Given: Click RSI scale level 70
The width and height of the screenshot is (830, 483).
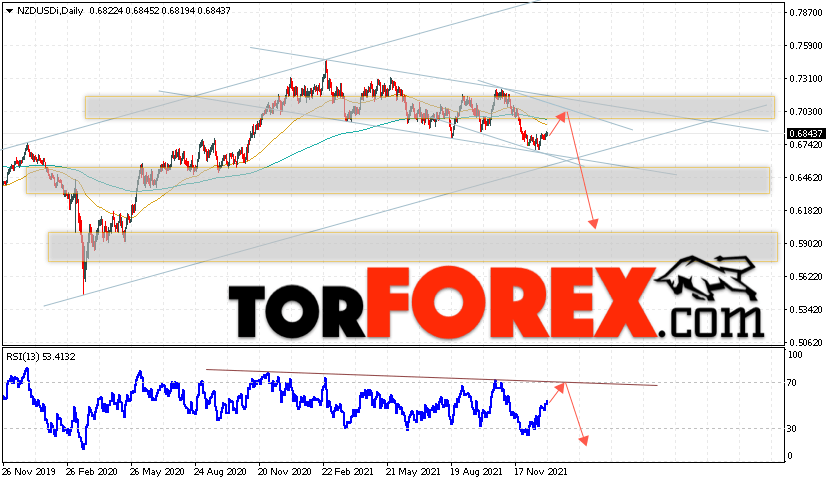Looking at the screenshot, I should coord(792,383).
